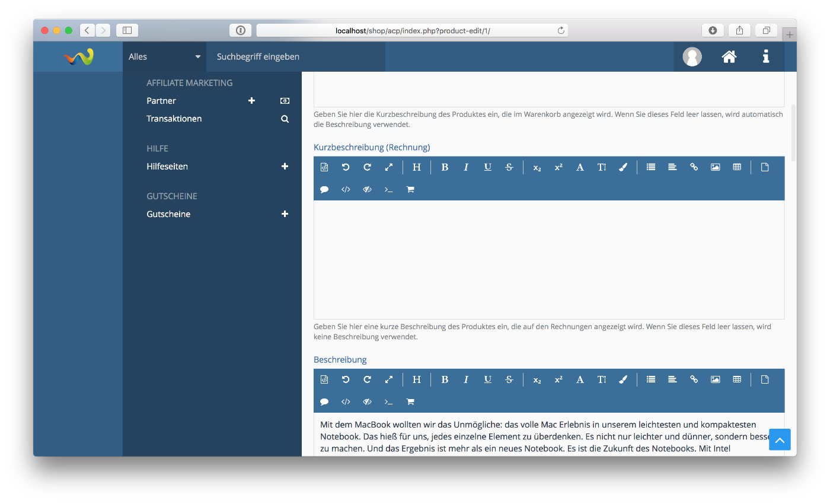Viewport: 830px width, 504px height.
Task: Click the paintbrush color icon in Kurzbeschreibung (Rechnung) toolbar
Action: coord(623,167)
